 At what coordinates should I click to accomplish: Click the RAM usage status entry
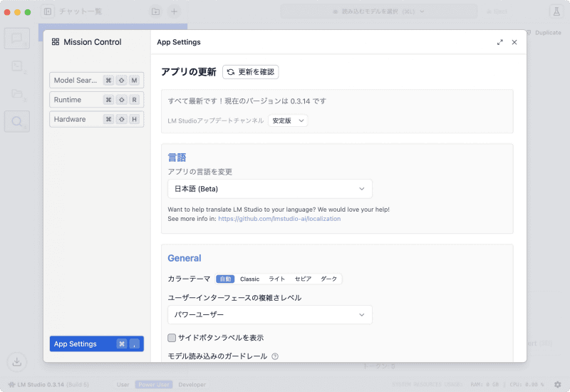tap(484, 384)
